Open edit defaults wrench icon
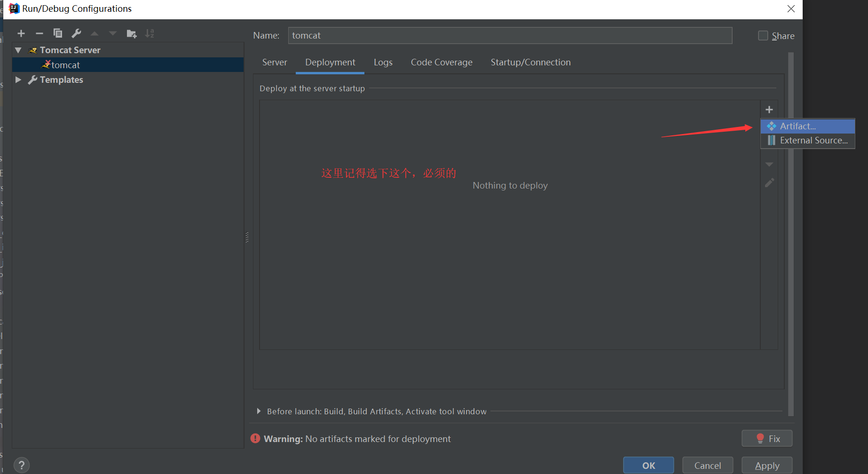The image size is (868, 474). pyautogui.click(x=76, y=33)
